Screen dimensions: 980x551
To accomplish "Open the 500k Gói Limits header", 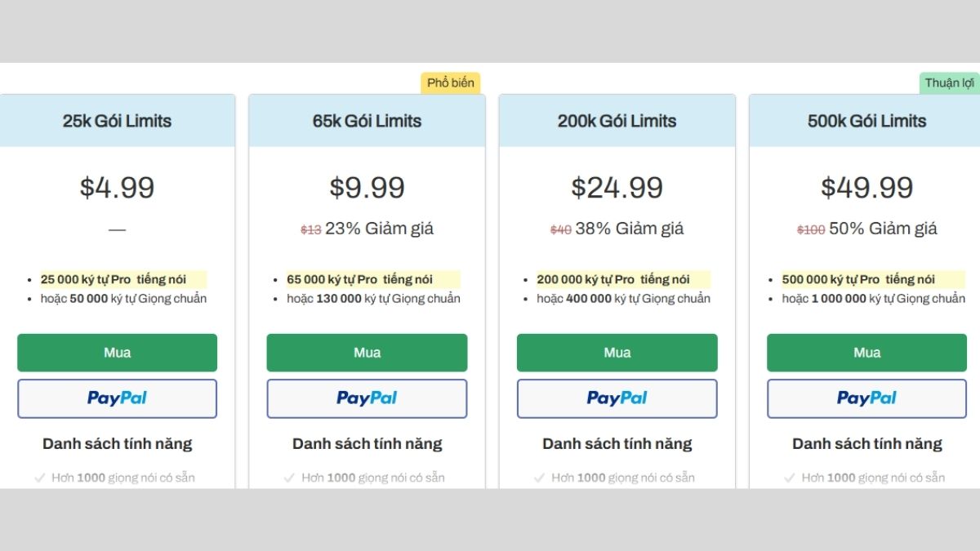I will [x=866, y=121].
